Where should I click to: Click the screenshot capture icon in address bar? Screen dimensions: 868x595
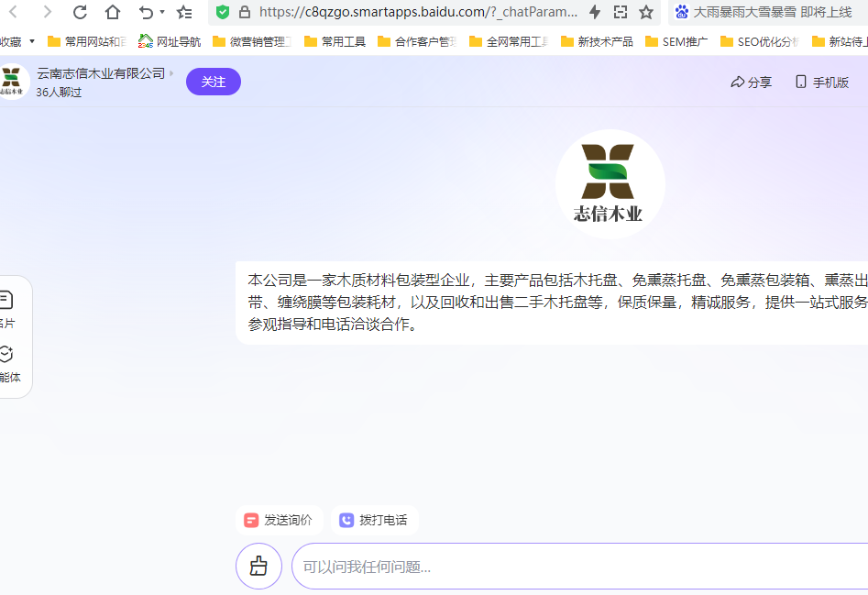tap(621, 12)
